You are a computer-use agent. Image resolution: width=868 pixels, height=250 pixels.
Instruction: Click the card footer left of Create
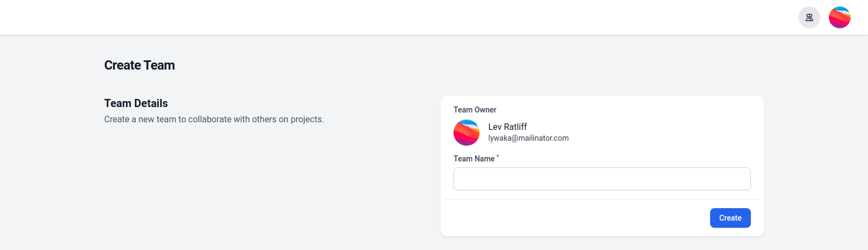pyautogui.click(x=575, y=218)
